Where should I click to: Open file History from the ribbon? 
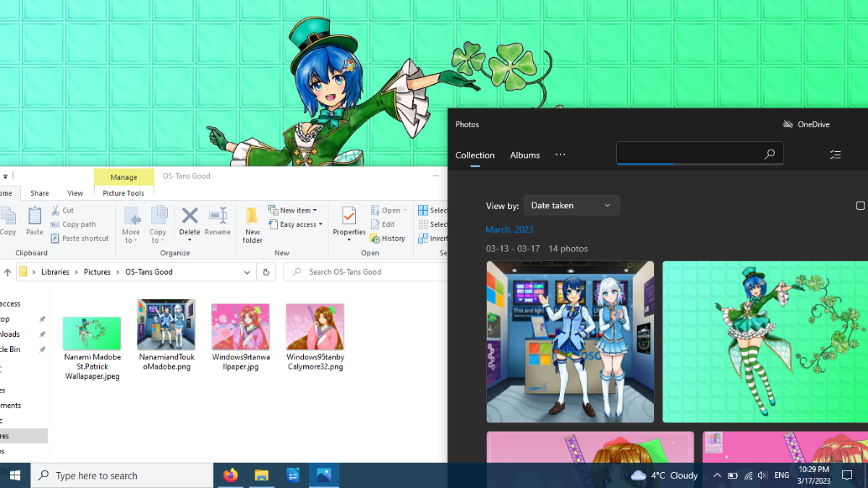click(x=388, y=239)
